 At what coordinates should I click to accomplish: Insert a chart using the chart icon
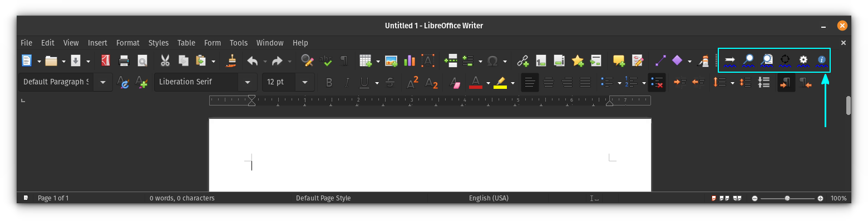point(410,61)
